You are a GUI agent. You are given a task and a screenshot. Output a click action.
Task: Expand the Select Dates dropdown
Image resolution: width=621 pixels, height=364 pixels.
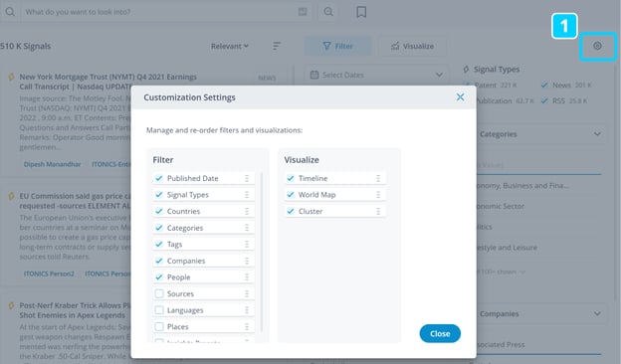point(376,75)
